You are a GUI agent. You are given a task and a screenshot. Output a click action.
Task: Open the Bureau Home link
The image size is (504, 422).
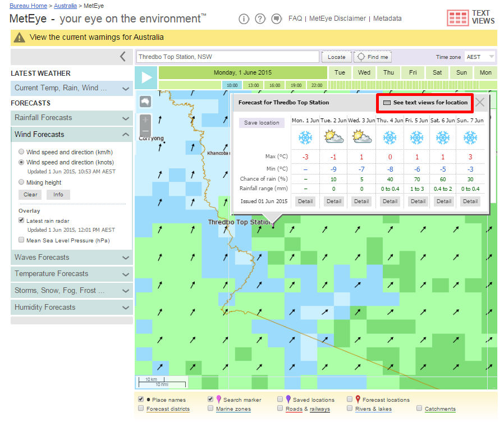(28, 6)
